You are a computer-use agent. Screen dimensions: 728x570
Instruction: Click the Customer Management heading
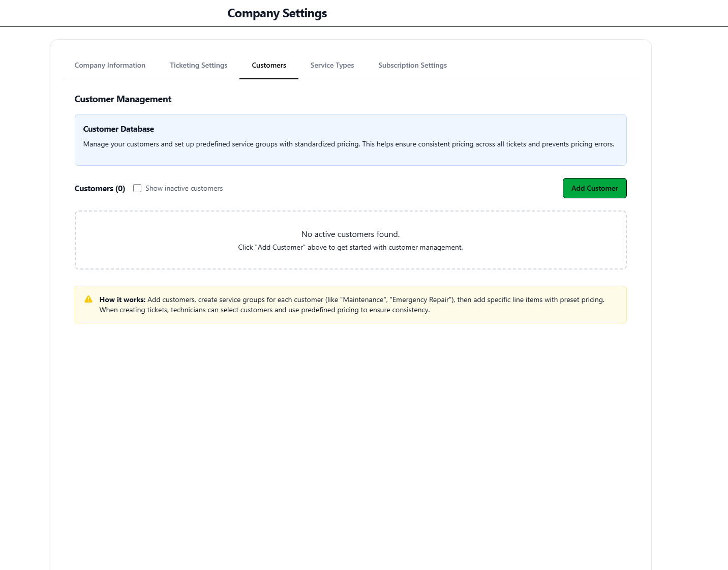coord(123,99)
